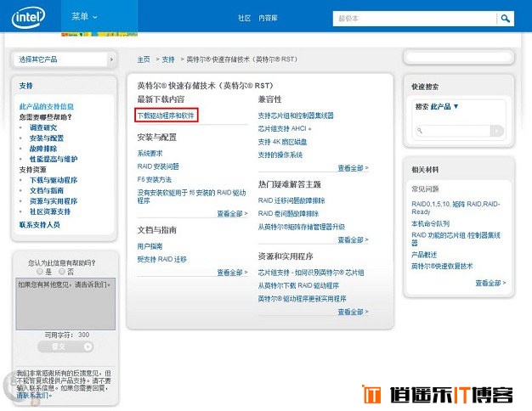Open 下载与驱动程序 in the sidebar

click(54, 180)
